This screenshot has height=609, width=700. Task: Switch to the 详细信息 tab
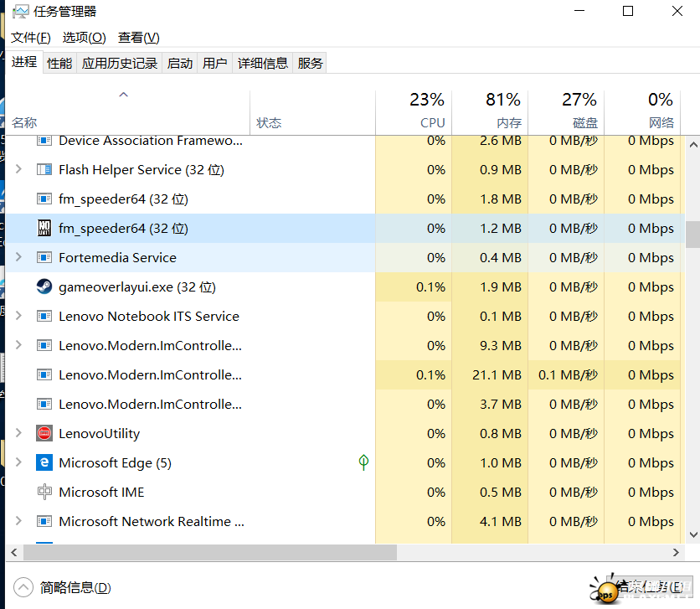[263, 63]
